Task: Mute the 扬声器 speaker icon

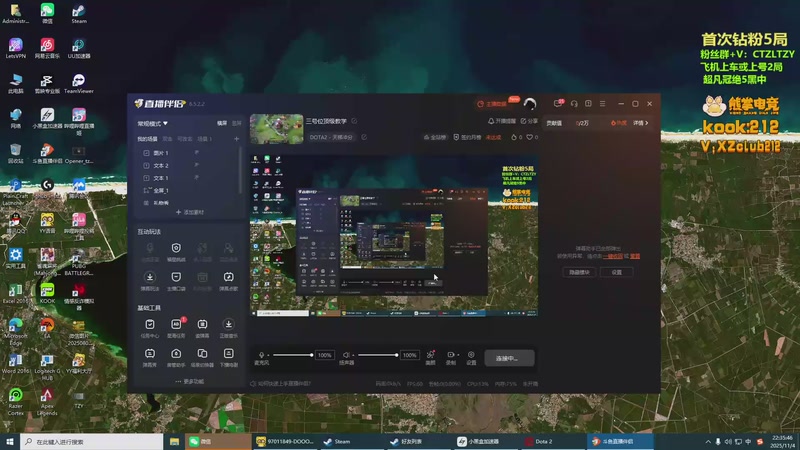Action: point(346,355)
